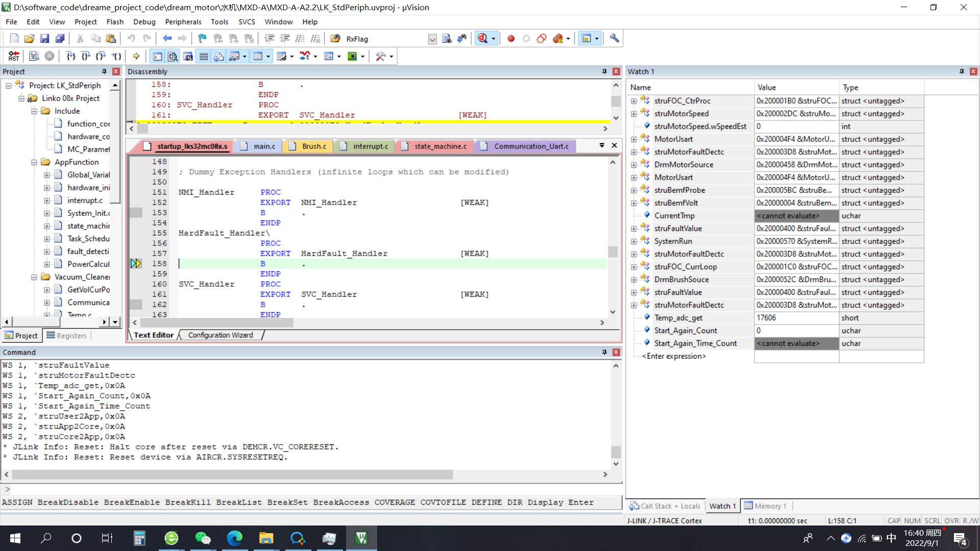Open Configuration wrench icon in toolbar

pos(614,39)
